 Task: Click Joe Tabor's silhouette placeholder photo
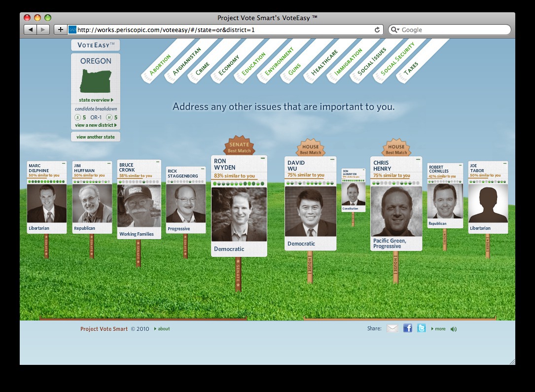coord(488,204)
